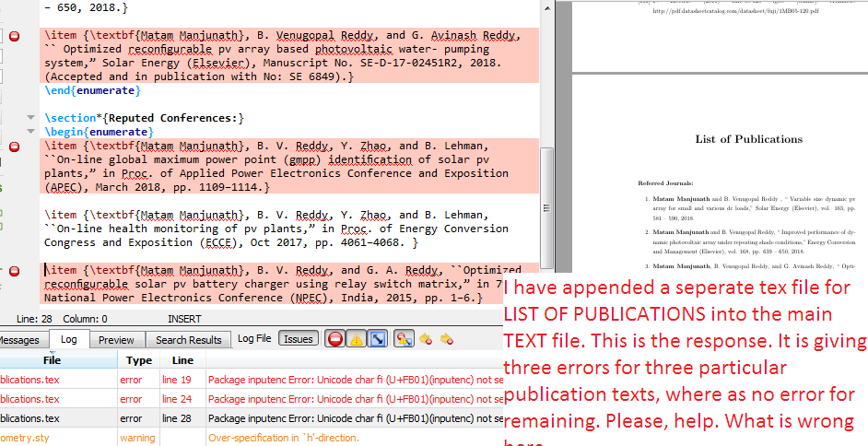Click the \section*{Reputed Conferences:} line
This screenshot has width=868, height=446.
tap(145, 118)
